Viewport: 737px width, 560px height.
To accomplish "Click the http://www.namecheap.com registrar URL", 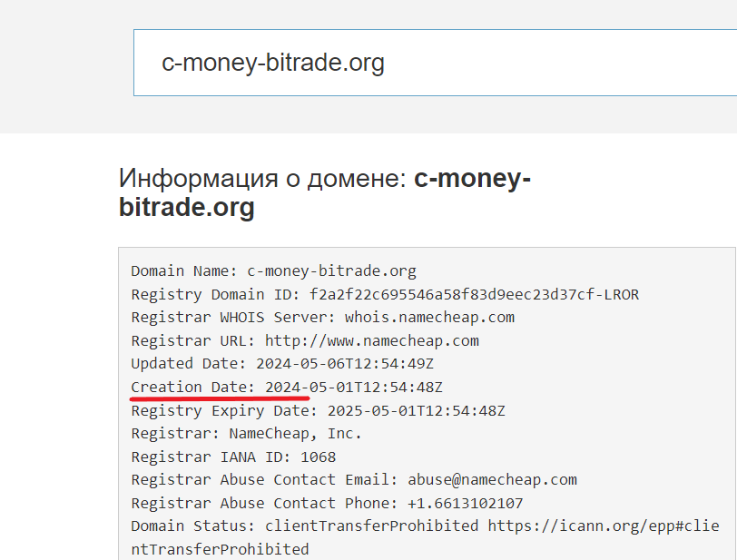I will 371,341.
